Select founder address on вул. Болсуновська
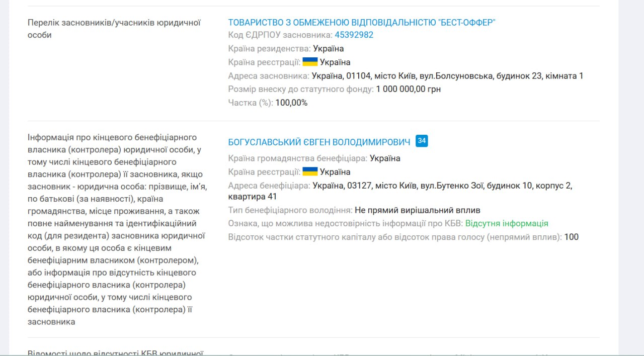 coord(447,76)
